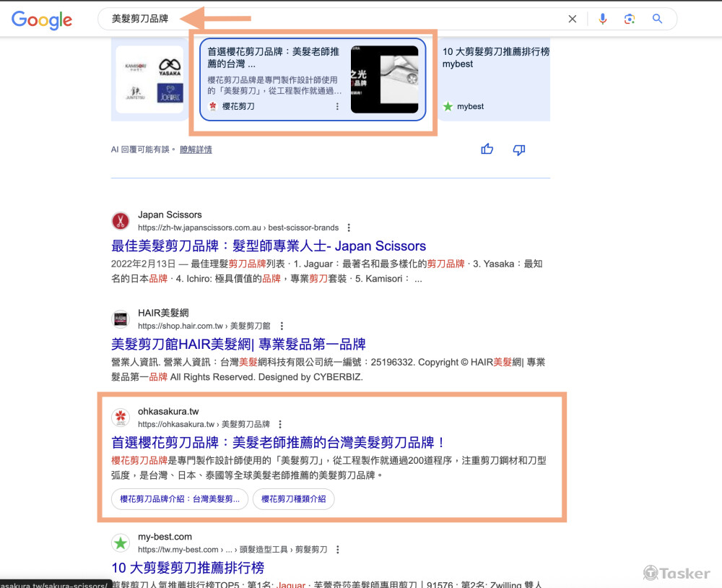Click the HAIR美髮網 site favicon
Screen dimensions: 722x588
[121, 319]
